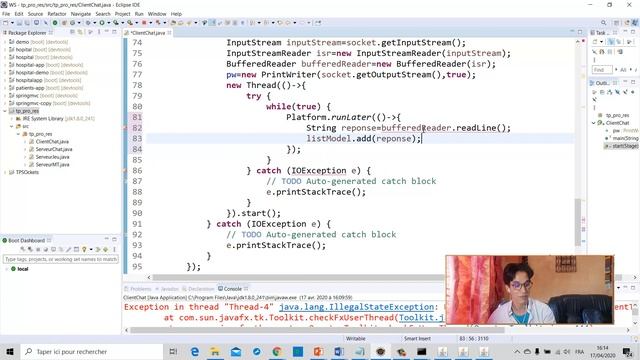Collapse ClientChat class in Outline

click(x=594, y=123)
